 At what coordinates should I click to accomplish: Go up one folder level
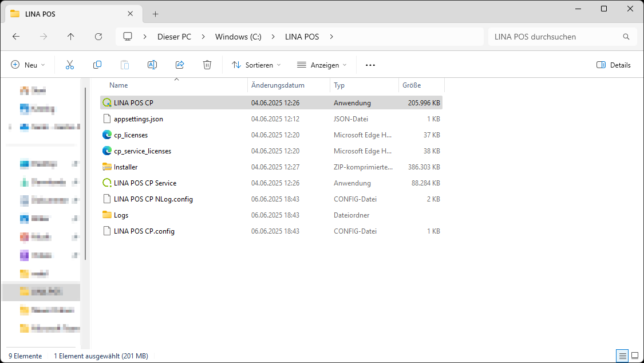click(x=70, y=37)
